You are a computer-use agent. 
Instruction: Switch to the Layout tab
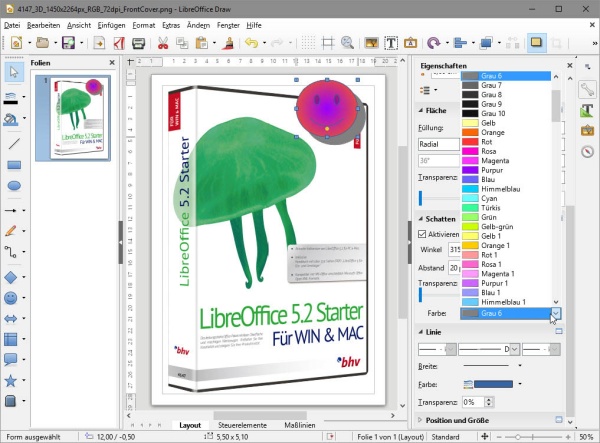click(x=190, y=425)
